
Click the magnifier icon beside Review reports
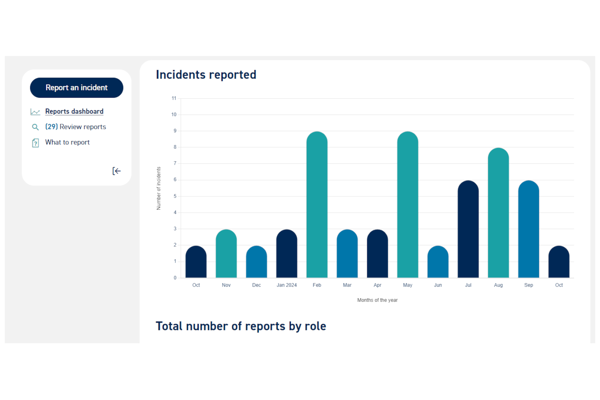[x=36, y=127]
